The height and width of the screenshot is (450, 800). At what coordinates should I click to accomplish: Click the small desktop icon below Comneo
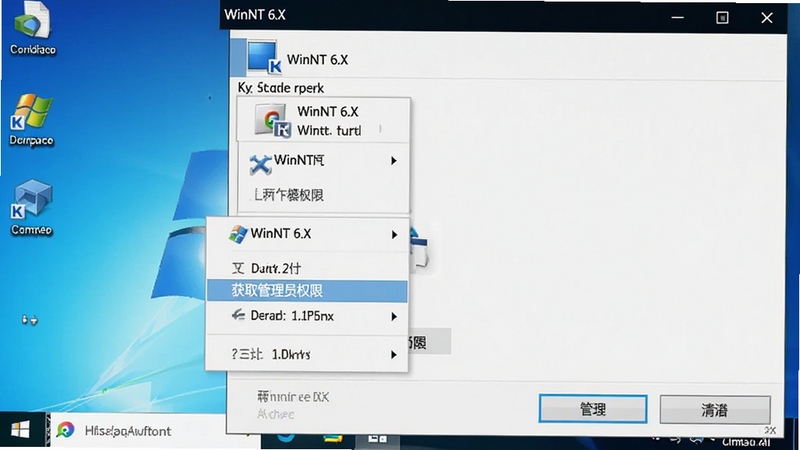pyautogui.click(x=29, y=320)
